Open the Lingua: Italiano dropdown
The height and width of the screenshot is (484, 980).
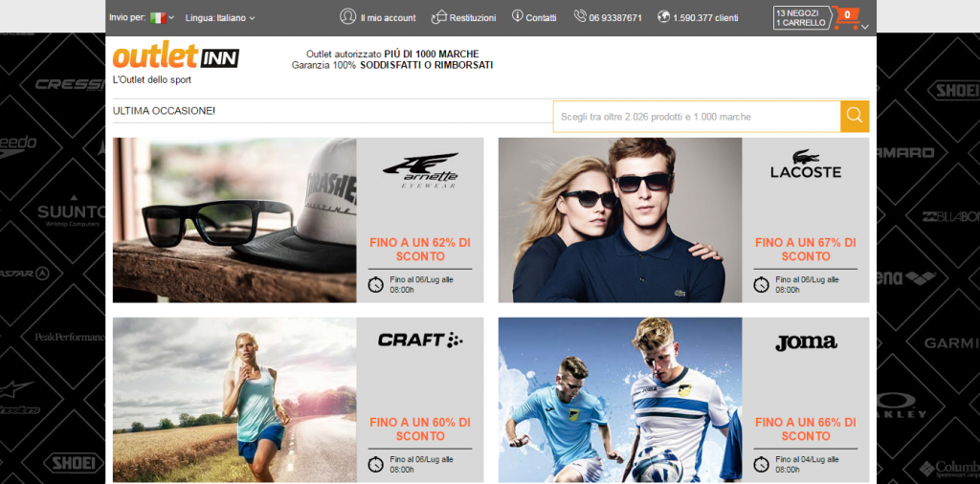[x=220, y=18]
